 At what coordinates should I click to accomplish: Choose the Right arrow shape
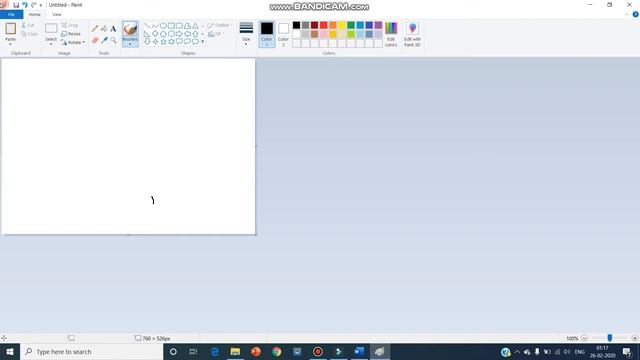coord(179,34)
